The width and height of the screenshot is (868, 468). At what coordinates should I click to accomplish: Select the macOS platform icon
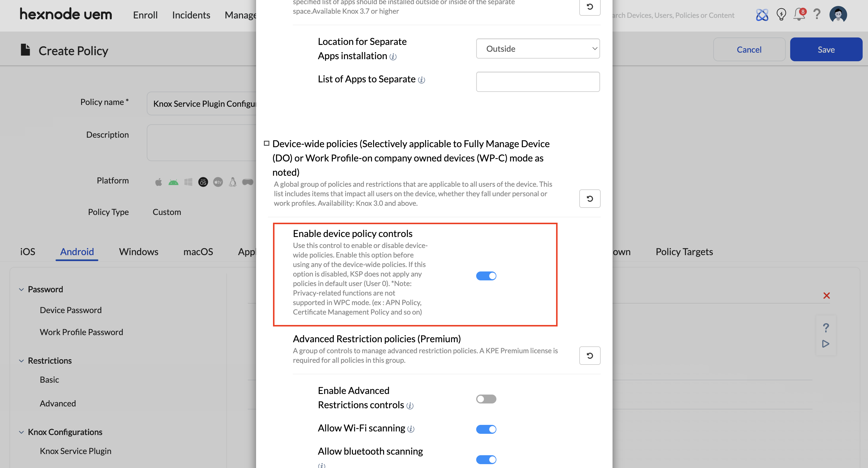coord(203,182)
